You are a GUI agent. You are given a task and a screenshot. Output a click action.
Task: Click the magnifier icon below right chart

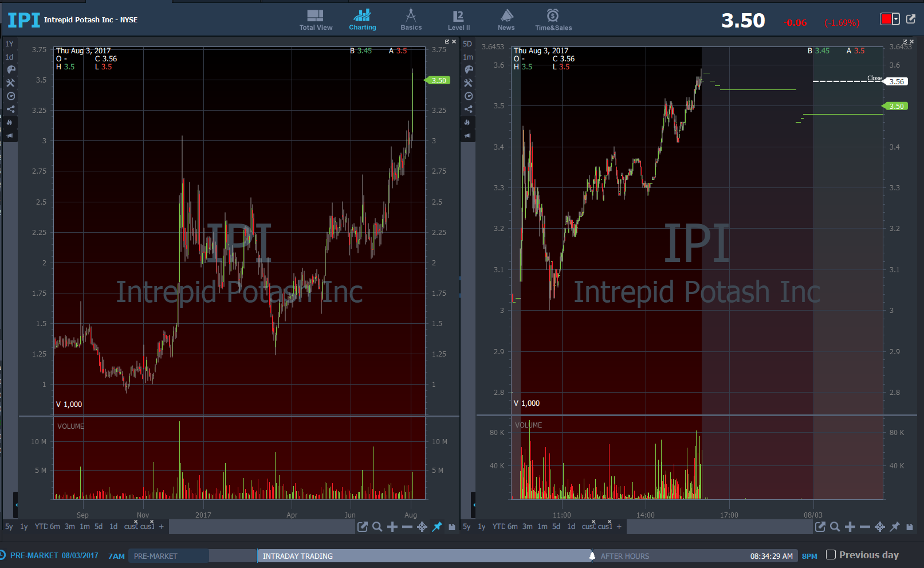(835, 527)
